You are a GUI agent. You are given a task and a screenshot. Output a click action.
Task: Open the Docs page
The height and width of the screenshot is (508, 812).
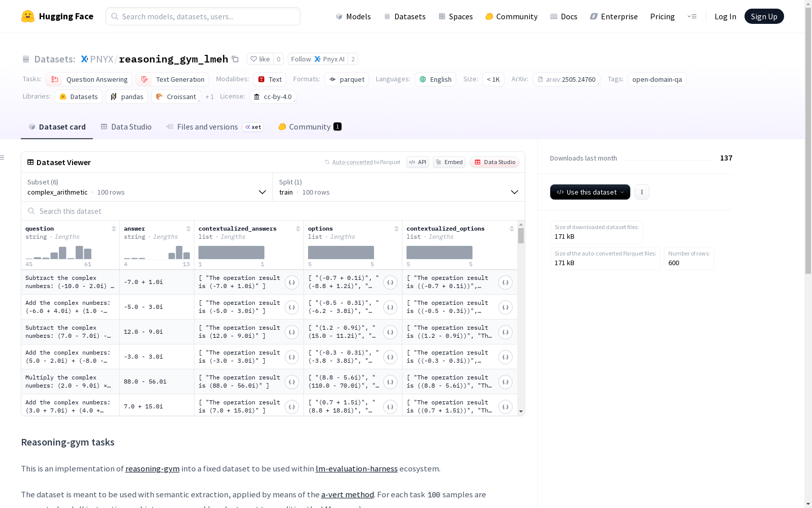pos(564,16)
